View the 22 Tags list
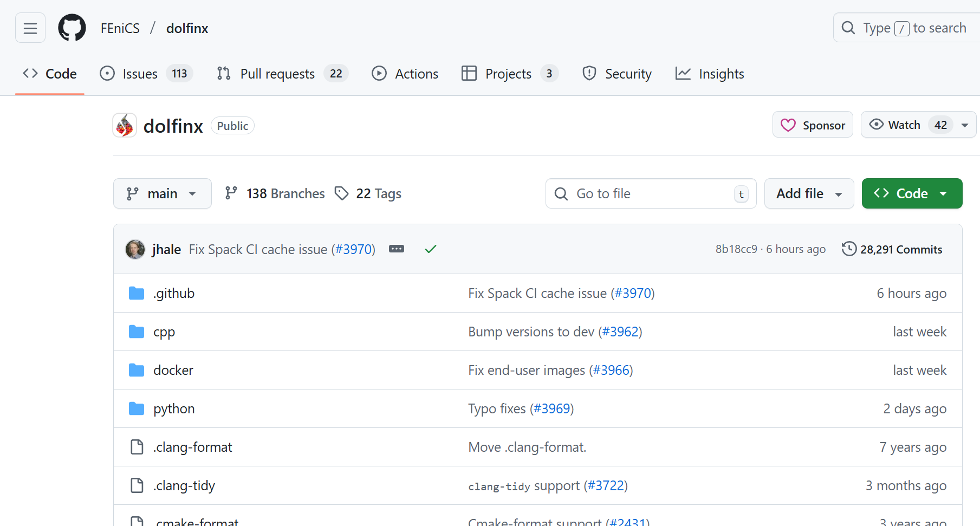The height and width of the screenshot is (526, 980). (368, 193)
